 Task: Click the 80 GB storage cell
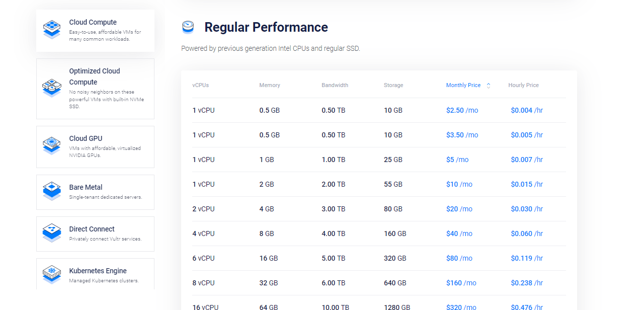click(x=393, y=209)
